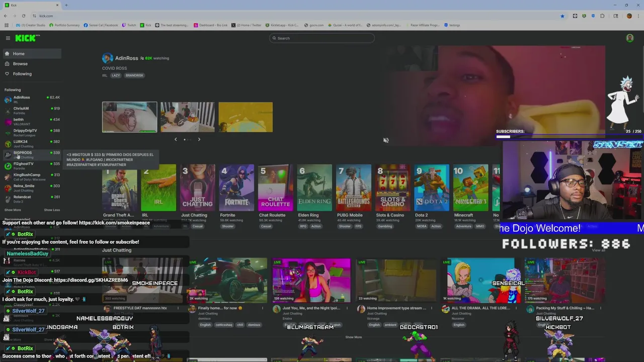
Task: Open browser extensions puzzle icon
Action: (x=602, y=16)
